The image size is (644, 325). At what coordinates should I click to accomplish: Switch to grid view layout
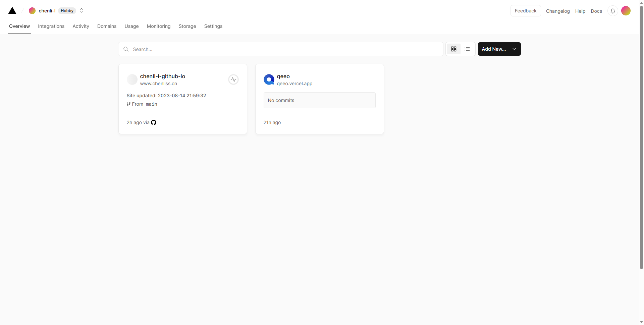point(454,49)
